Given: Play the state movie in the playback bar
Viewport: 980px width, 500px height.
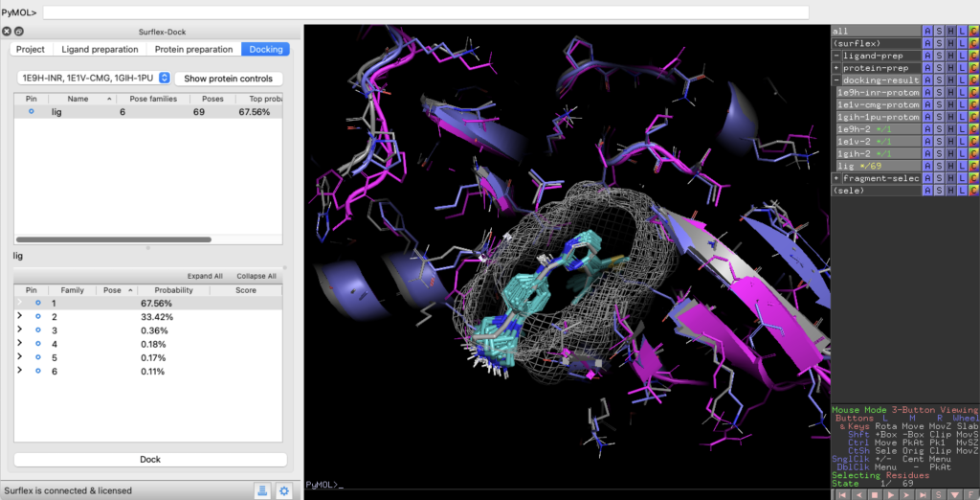Looking at the screenshot, I should coord(891,495).
